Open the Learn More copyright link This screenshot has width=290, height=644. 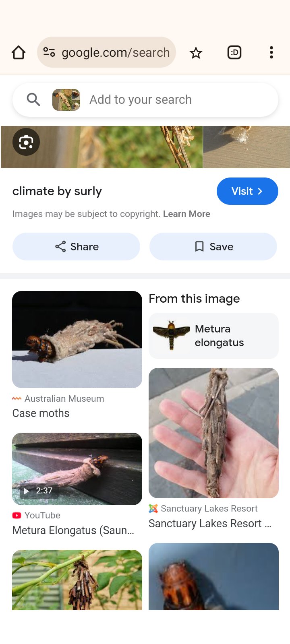(x=186, y=214)
